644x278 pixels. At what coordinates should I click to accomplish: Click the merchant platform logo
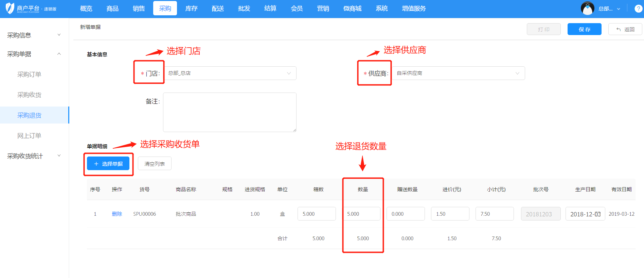click(31, 9)
